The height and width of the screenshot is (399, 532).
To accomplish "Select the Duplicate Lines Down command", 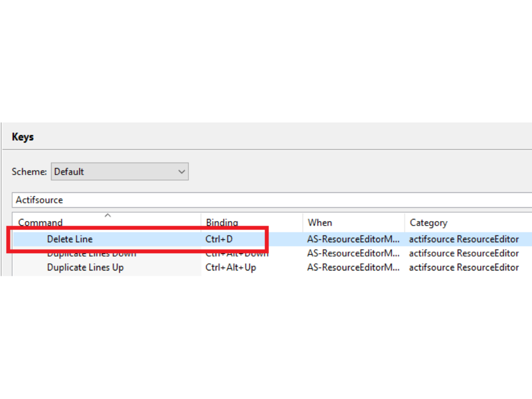I will 91,254.
